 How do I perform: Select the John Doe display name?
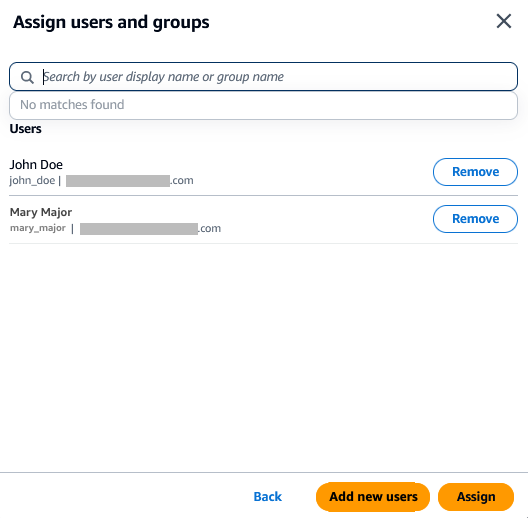click(x=36, y=165)
